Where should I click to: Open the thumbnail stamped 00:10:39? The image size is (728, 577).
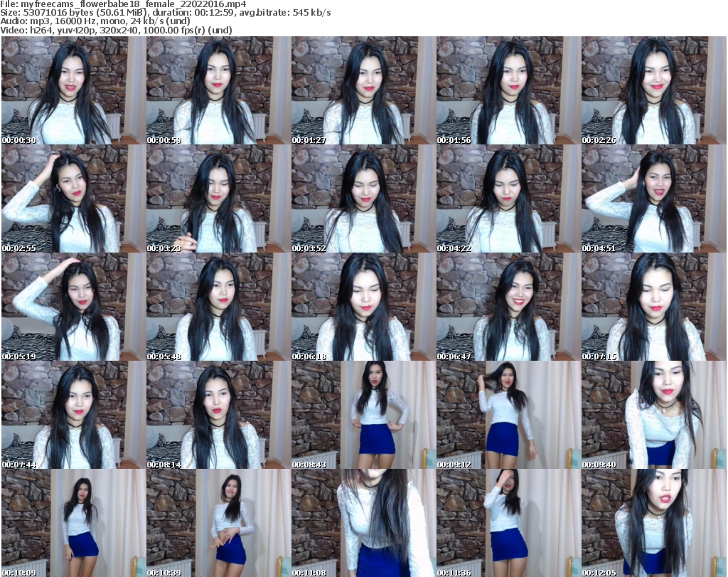point(219,523)
